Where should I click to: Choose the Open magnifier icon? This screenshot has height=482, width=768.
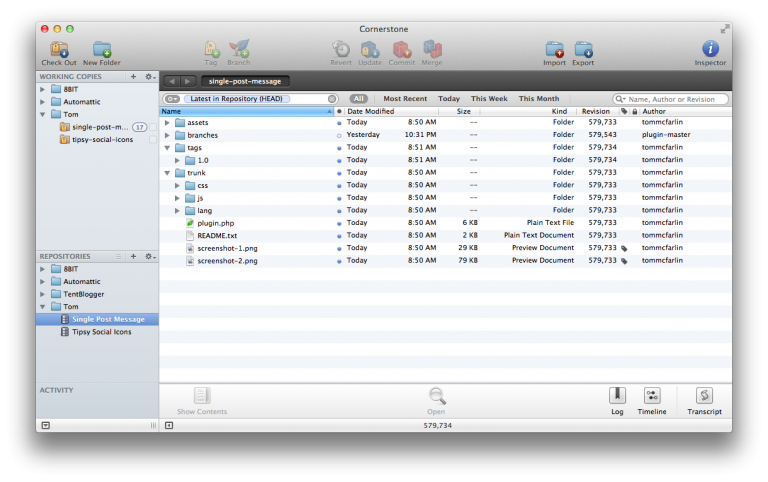coord(436,396)
